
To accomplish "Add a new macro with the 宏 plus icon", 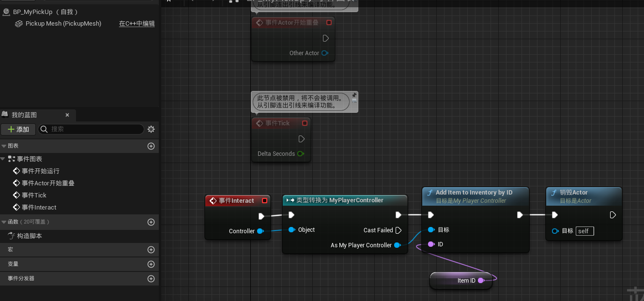I will coord(151,249).
